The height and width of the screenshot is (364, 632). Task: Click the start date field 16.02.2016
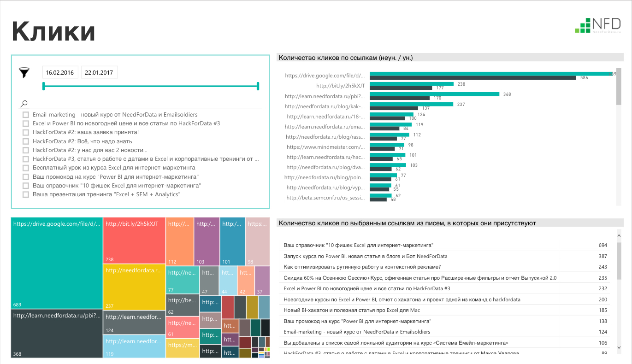(60, 72)
